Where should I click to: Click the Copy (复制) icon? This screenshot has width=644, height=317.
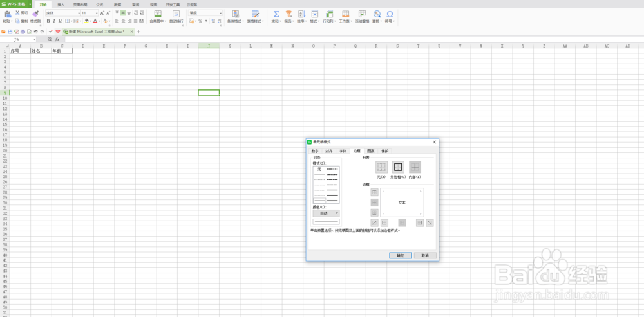17,21
